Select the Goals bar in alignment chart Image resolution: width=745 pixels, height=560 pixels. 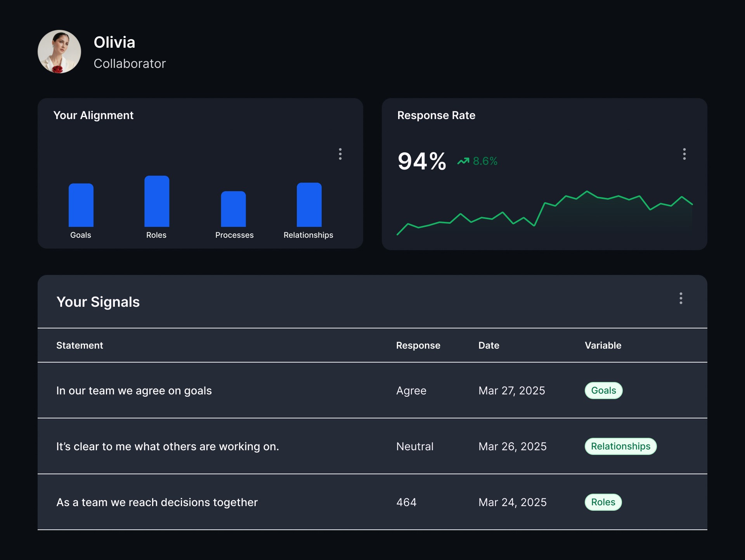click(81, 205)
